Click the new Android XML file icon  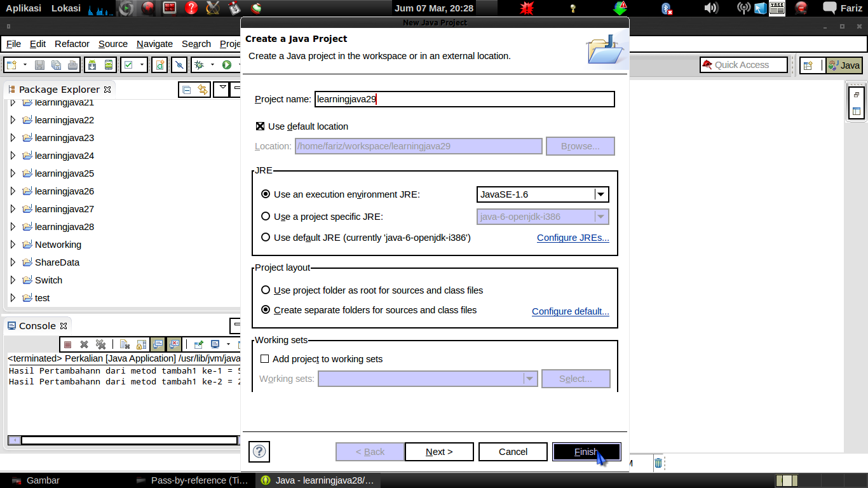click(x=160, y=65)
